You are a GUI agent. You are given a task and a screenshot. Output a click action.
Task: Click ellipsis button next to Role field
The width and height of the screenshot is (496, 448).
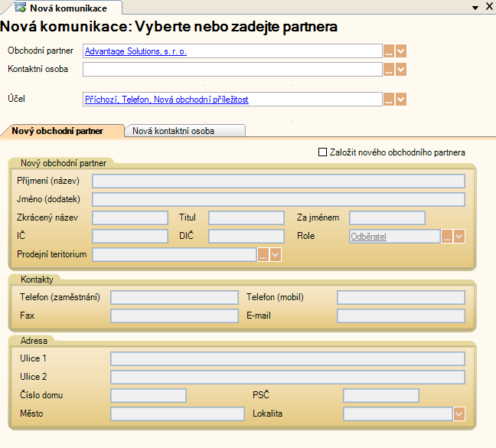pyautogui.click(x=447, y=237)
